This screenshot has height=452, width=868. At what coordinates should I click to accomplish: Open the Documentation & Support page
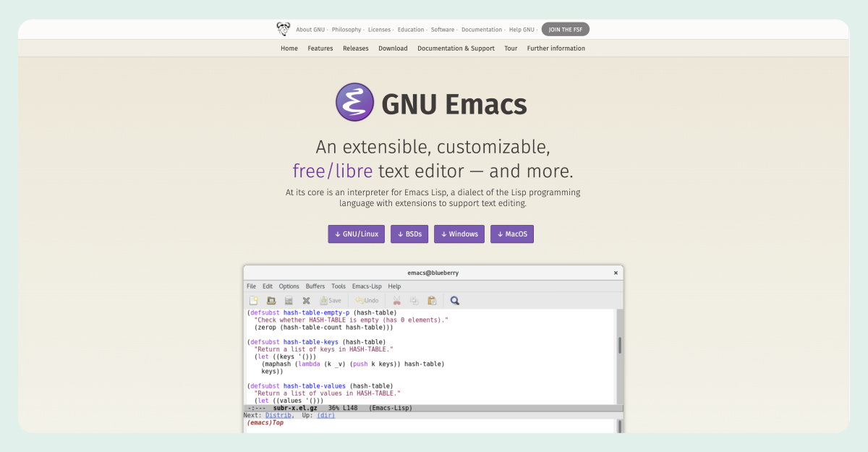point(456,48)
